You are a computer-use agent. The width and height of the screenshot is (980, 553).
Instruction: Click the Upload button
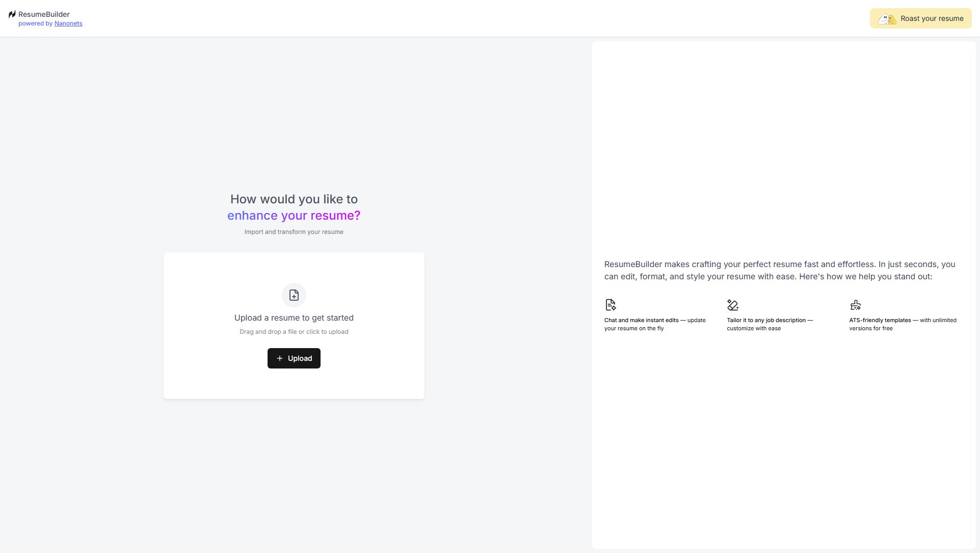click(294, 358)
